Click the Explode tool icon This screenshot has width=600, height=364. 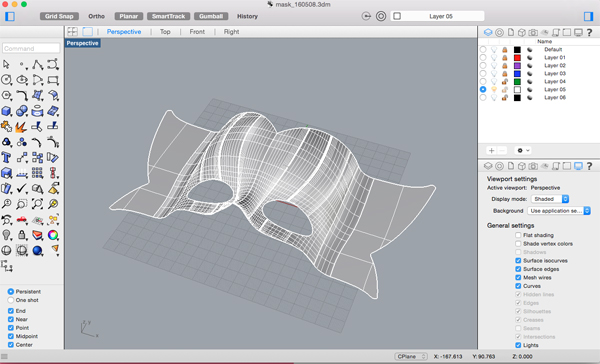click(x=22, y=127)
